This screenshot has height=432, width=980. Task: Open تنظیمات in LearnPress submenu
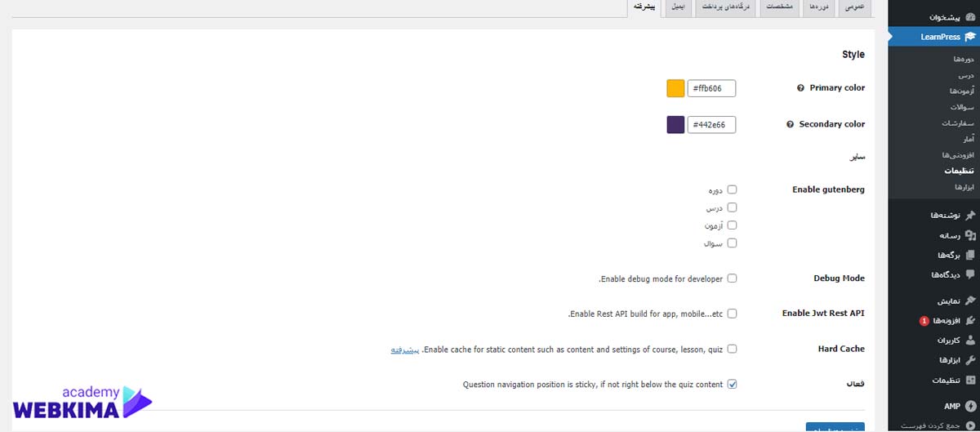pos(960,171)
